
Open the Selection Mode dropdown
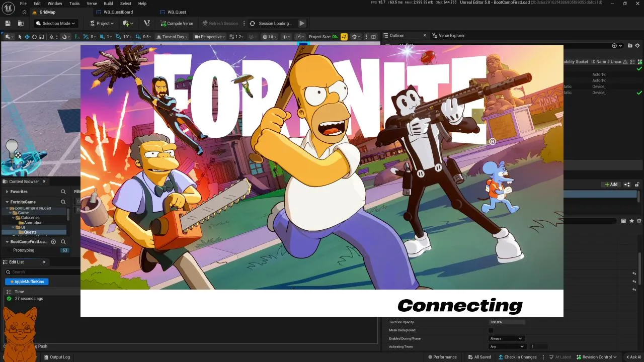tap(56, 23)
